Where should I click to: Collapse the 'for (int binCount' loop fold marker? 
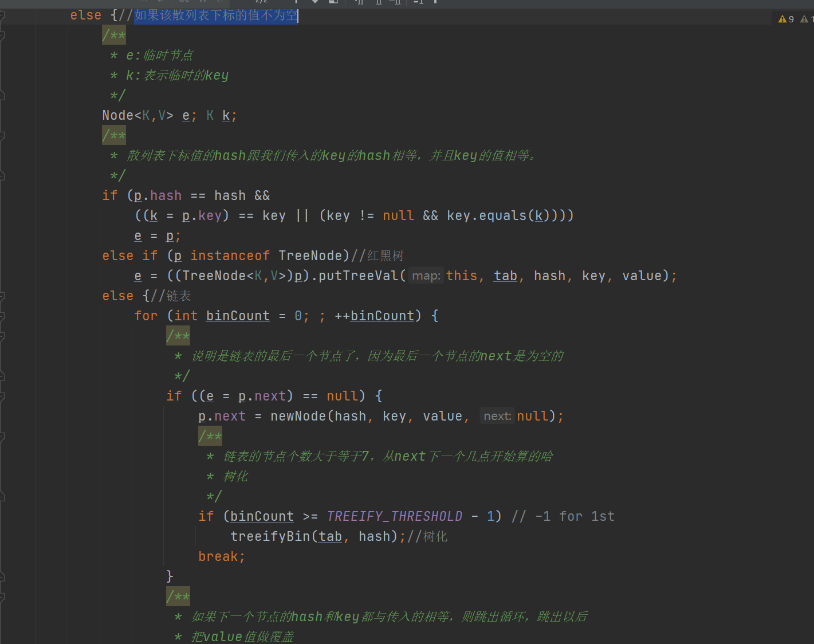click(2, 316)
